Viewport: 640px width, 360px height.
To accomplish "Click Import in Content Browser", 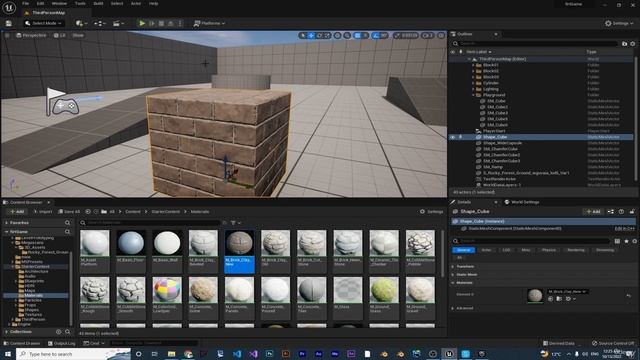I will point(42,211).
